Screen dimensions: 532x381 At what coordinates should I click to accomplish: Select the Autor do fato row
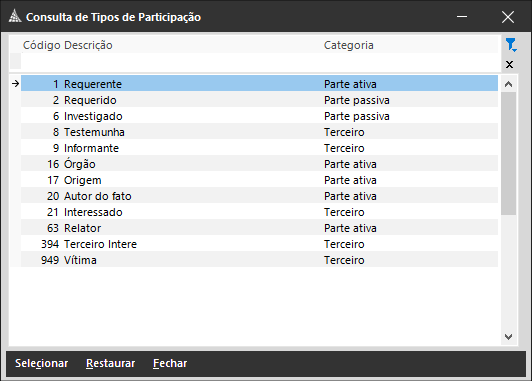(259, 196)
